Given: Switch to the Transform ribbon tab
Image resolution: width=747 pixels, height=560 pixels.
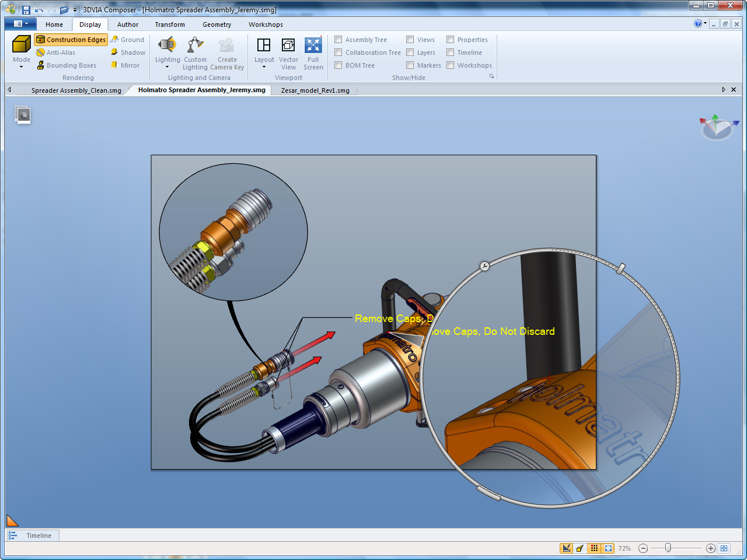Looking at the screenshot, I should pos(170,24).
